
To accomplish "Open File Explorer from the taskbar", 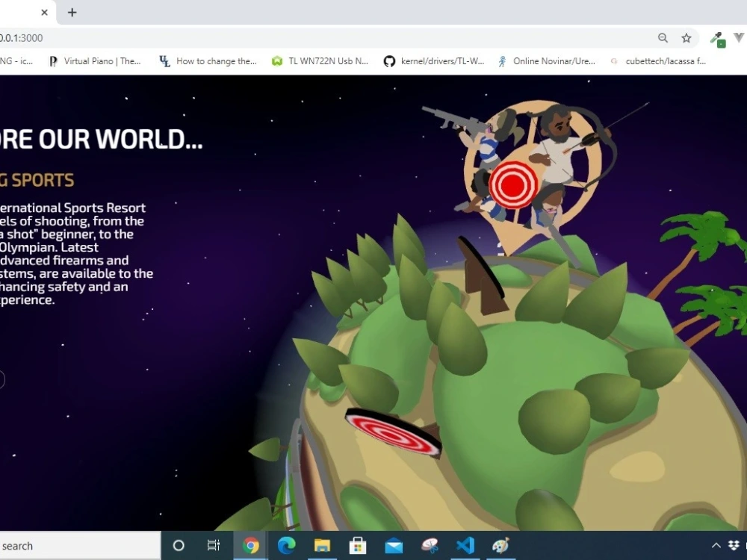I will click(322, 546).
